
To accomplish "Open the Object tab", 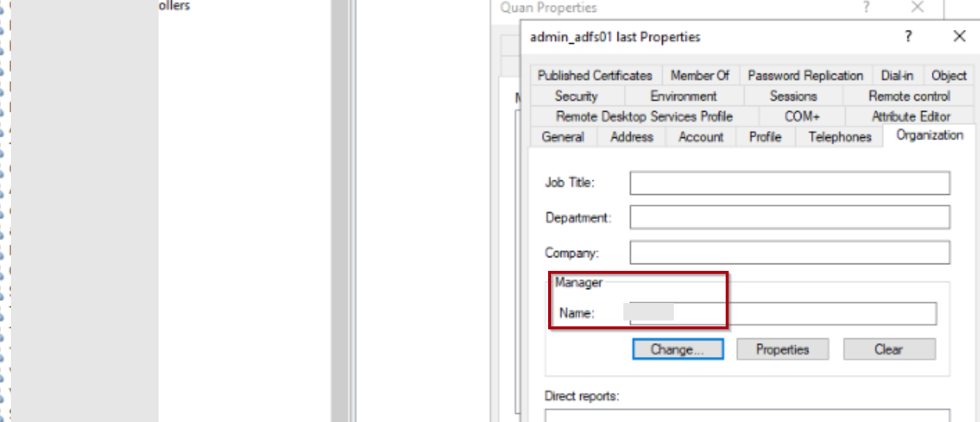I will pos(949,75).
